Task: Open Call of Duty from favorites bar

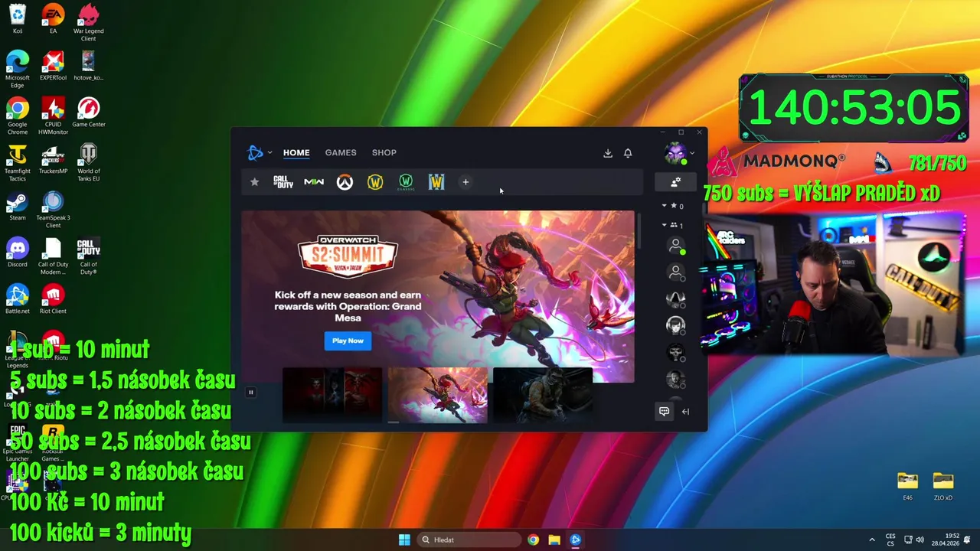Action: click(283, 182)
